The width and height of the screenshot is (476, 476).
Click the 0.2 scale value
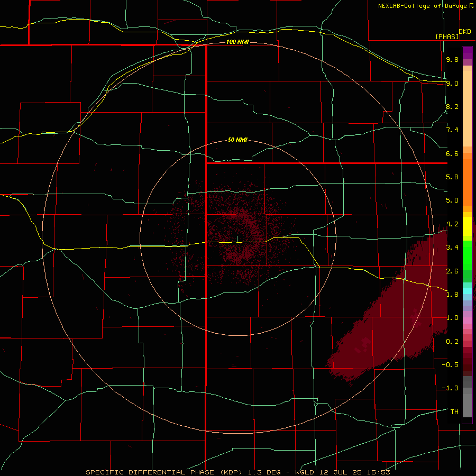tap(452, 342)
